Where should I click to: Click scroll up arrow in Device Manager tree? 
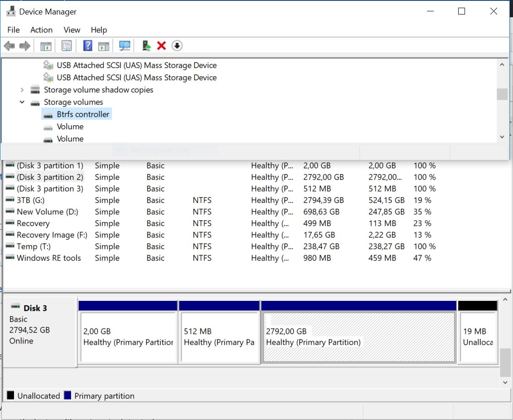coord(502,65)
